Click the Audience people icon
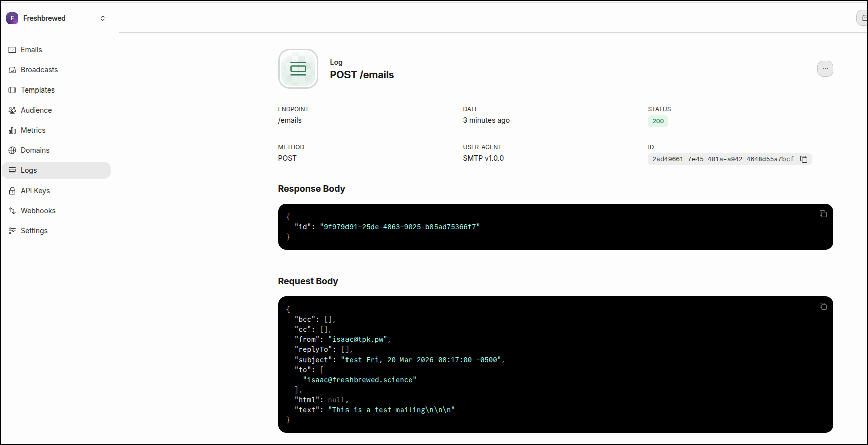Image resolution: width=868 pixels, height=445 pixels. 12,110
